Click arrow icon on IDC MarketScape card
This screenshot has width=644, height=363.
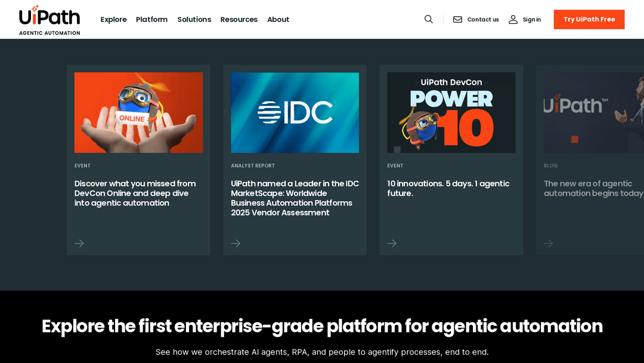pyautogui.click(x=236, y=243)
